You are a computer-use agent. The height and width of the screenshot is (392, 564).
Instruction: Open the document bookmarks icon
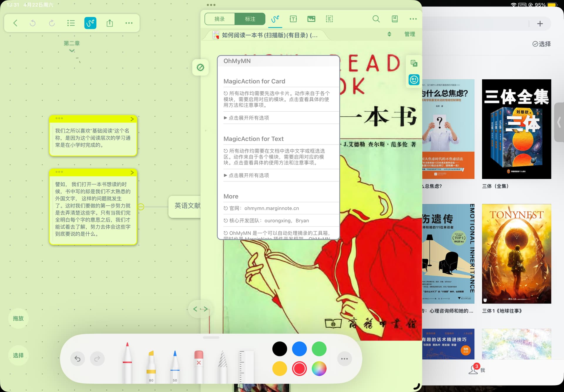[395, 19]
